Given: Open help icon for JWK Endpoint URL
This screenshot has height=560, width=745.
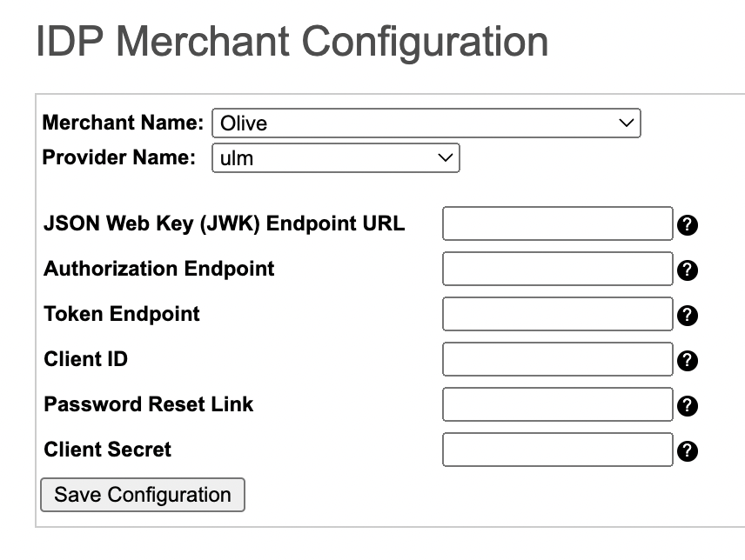Looking at the screenshot, I should 688,225.
